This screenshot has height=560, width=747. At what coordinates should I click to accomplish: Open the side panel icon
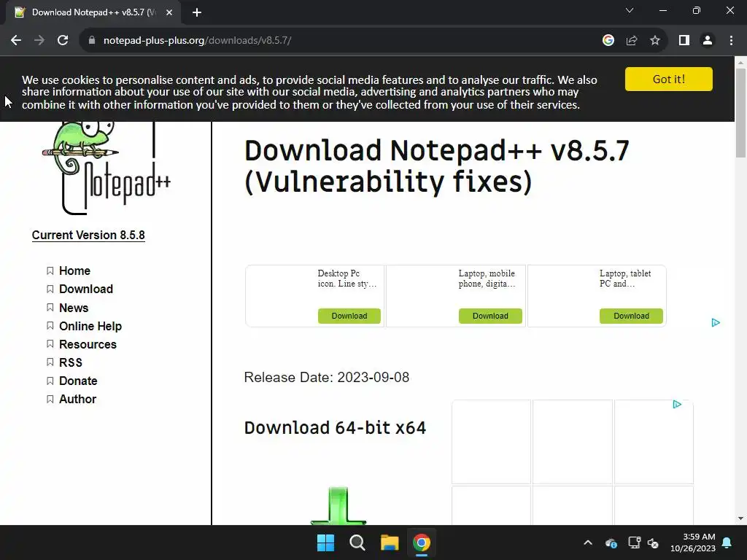pyautogui.click(x=684, y=41)
